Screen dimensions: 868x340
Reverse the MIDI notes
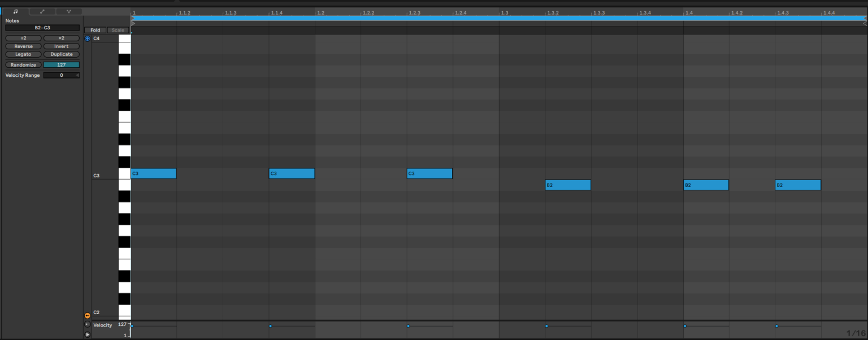(x=23, y=46)
